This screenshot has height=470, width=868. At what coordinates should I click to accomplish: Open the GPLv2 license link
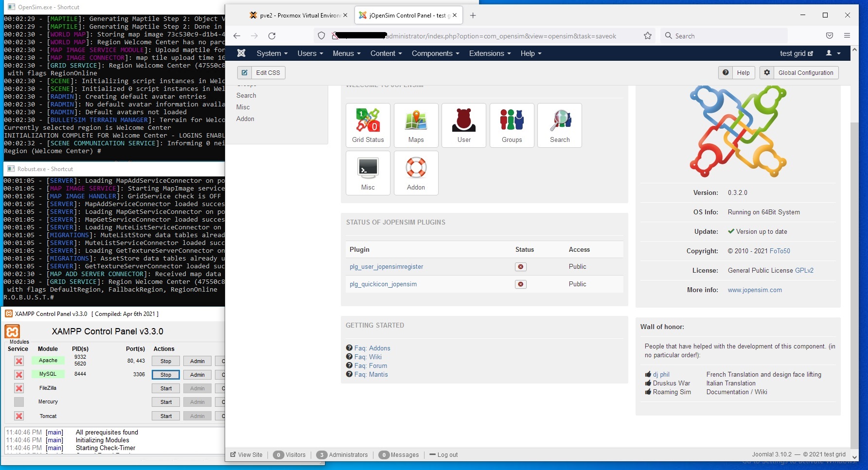tap(804, 271)
